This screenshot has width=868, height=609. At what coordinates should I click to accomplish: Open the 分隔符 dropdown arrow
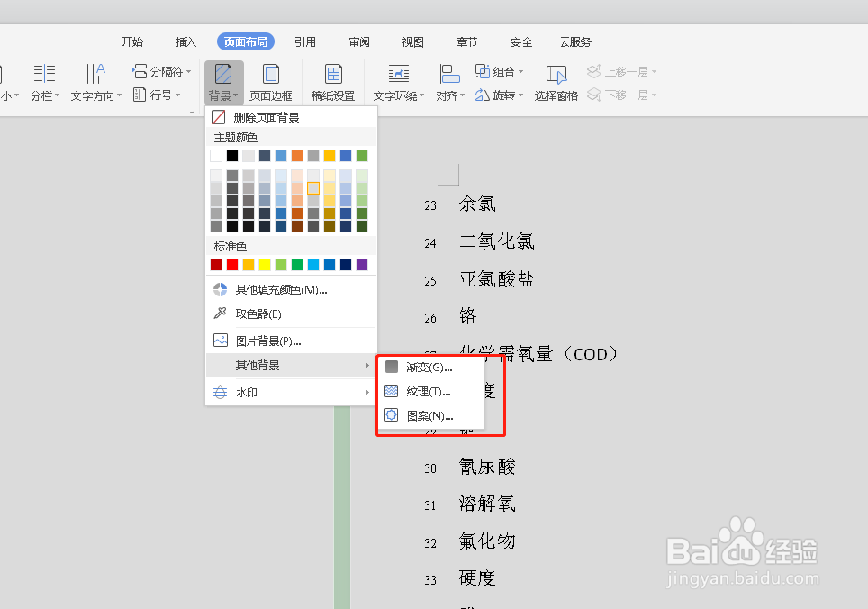(189, 71)
